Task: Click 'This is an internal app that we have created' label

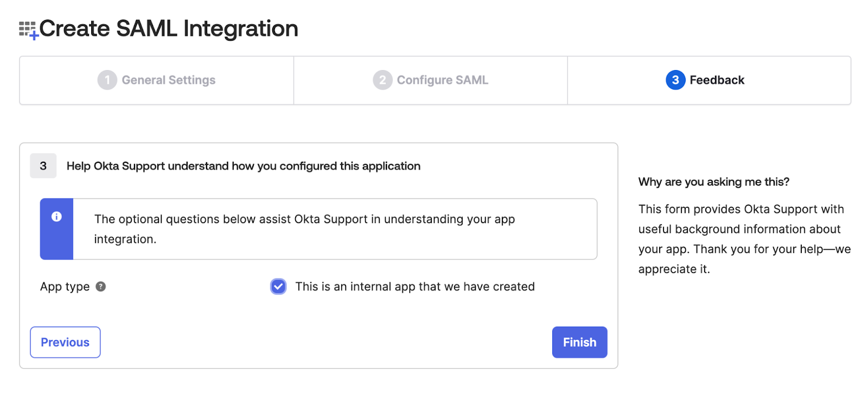Action: click(415, 286)
